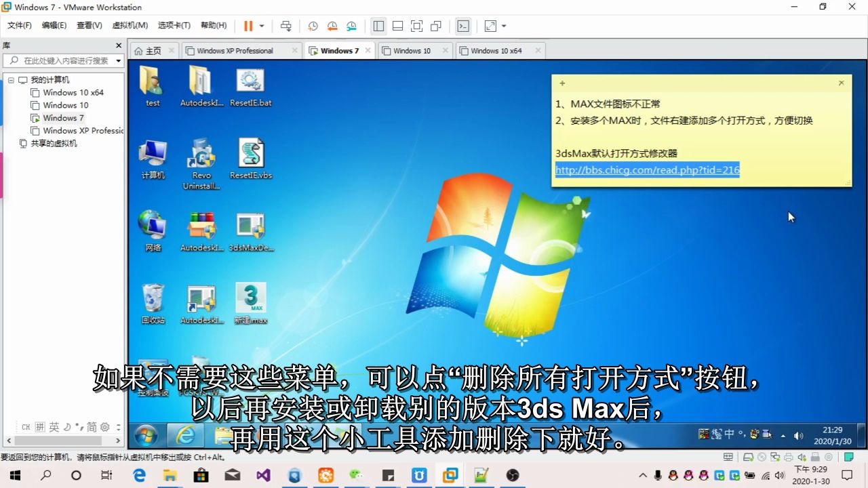Open WeChat from host taskbar
Image resolution: width=868 pixels, height=488 pixels.
[356, 476]
